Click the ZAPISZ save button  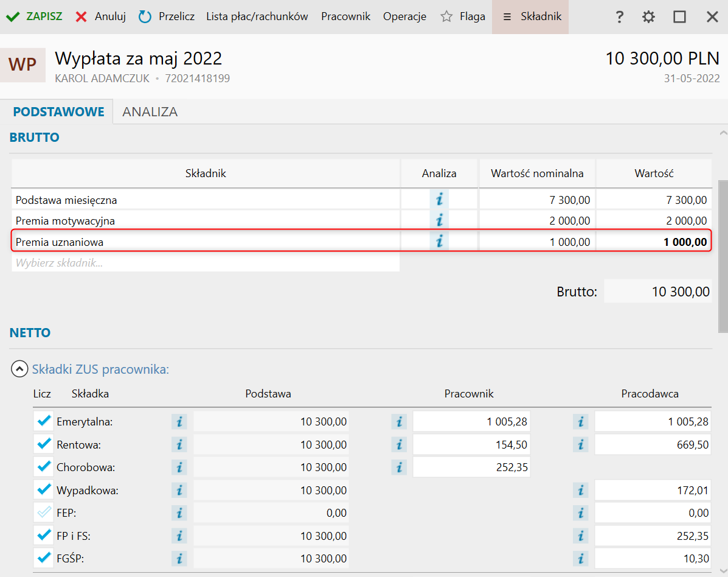point(35,17)
